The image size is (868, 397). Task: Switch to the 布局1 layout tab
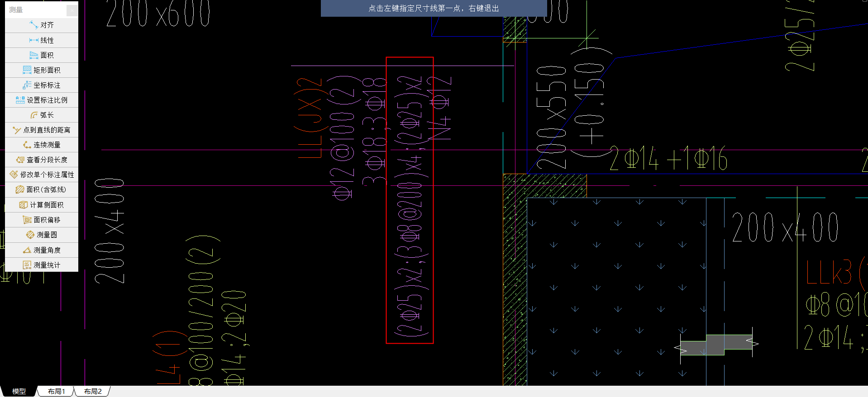(x=57, y=391)
